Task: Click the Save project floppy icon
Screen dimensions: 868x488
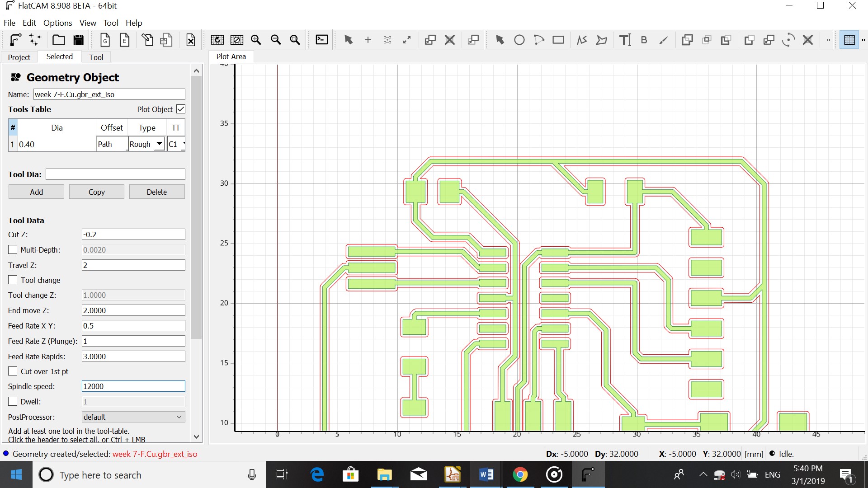Action: 79,40
